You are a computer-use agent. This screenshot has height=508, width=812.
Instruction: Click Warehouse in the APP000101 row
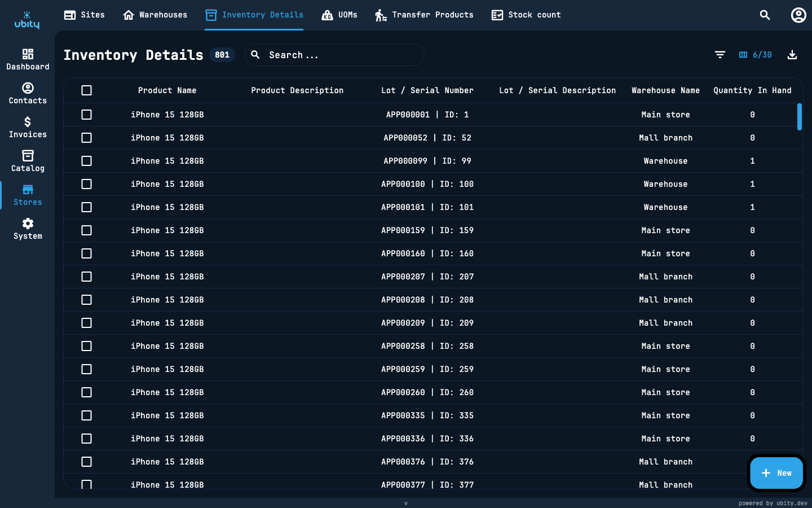click(666, 207)
